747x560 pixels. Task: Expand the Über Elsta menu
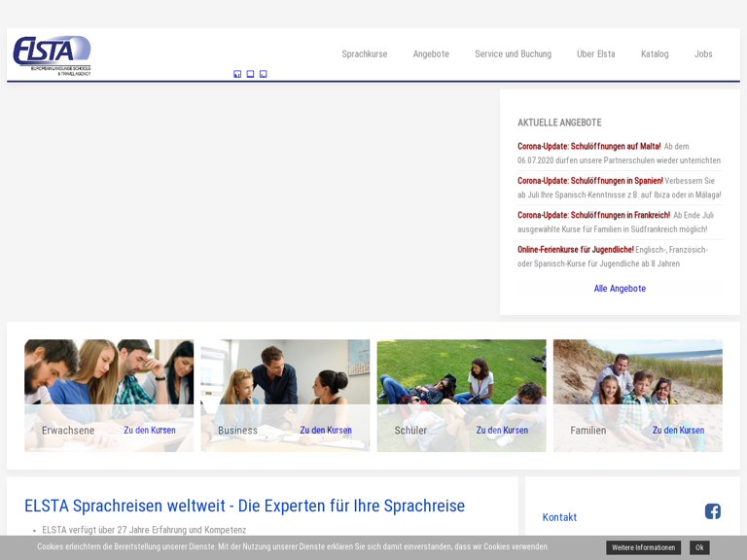tap(595, 54)
